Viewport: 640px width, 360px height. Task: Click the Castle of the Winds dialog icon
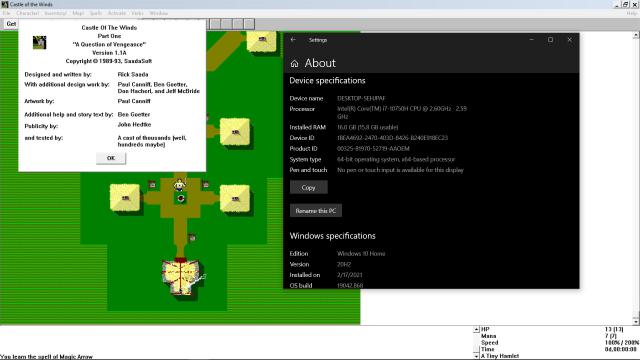point(39,42)
